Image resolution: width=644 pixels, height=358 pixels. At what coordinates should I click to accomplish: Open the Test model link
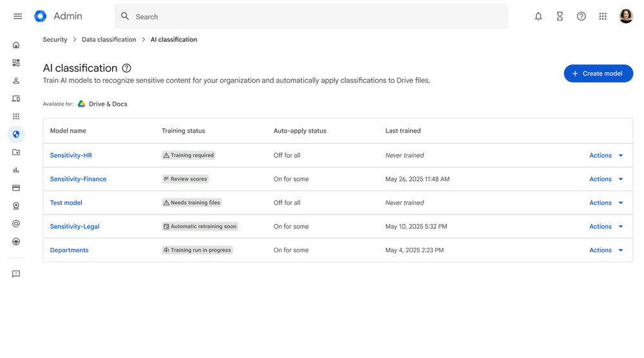(66, 203)
